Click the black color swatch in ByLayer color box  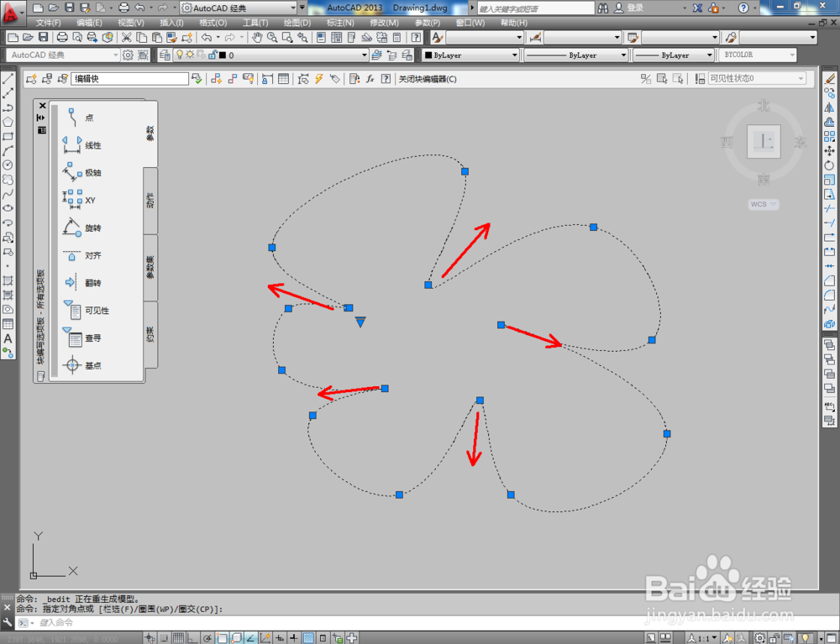pyautogui.click(x=428, y=55)
